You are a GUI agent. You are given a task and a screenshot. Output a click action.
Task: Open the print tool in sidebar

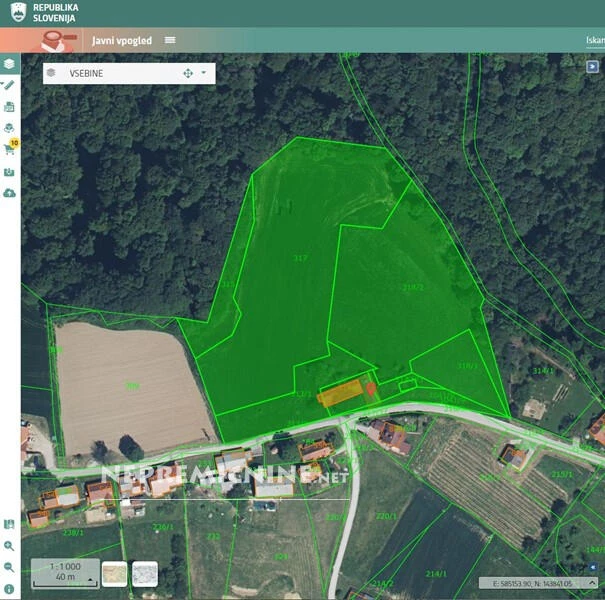(x=9, y=107)
